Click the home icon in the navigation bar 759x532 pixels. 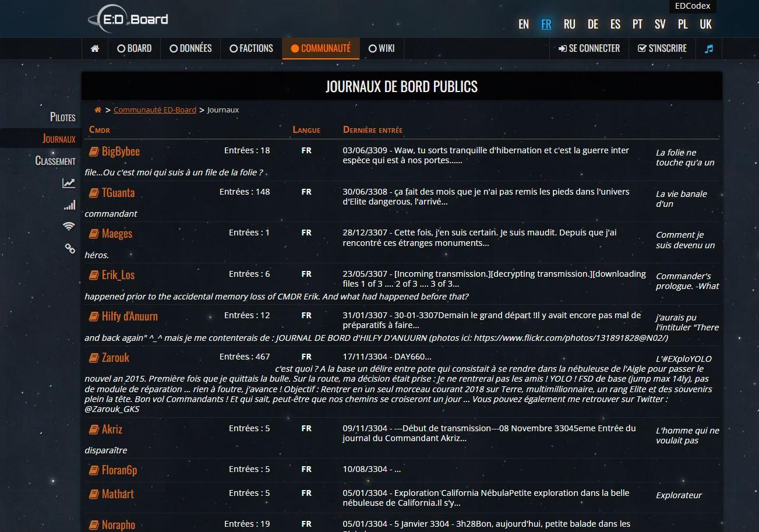coord(95,48)
